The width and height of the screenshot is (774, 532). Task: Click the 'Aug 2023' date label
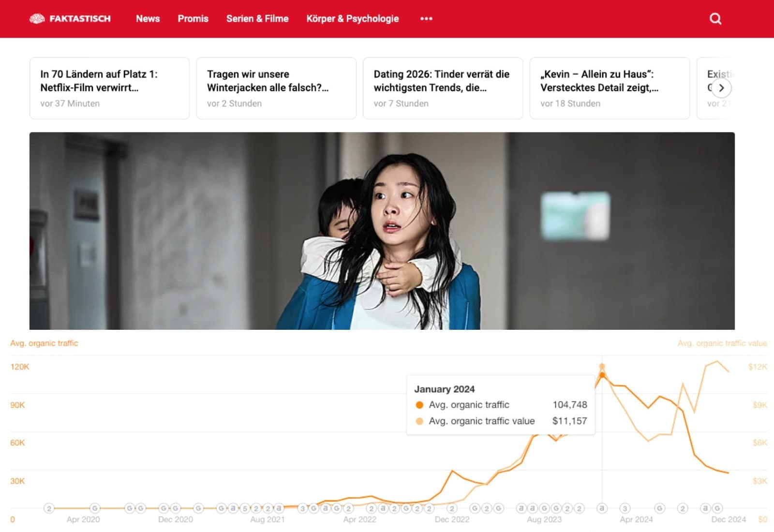pos(544,520)
